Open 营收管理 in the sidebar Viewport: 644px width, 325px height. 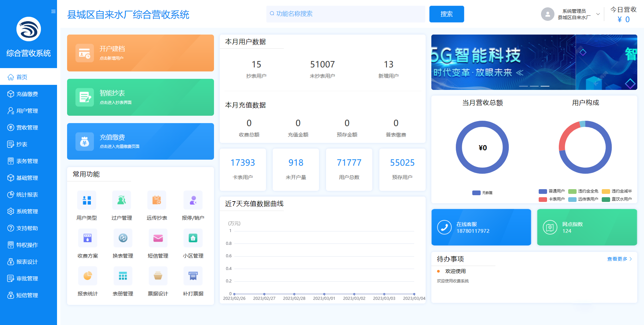point(27,127)
